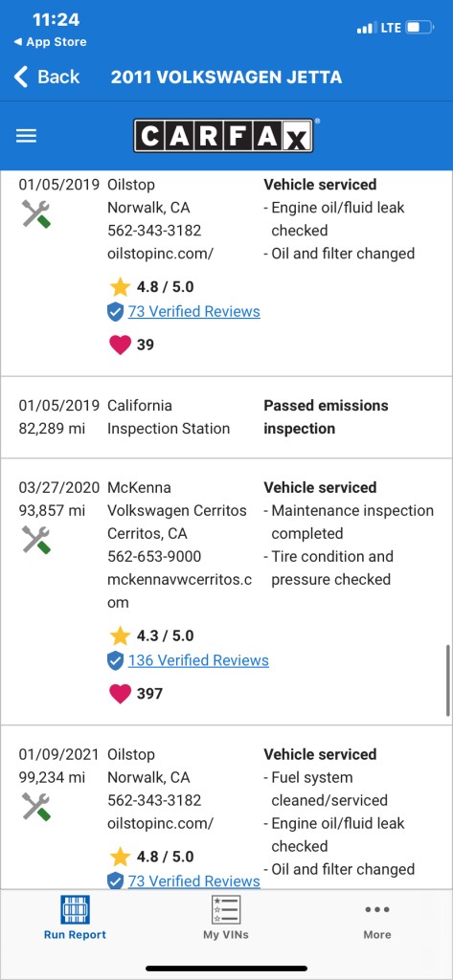Tap the shield icon beside 136 Verified Reviews
This screenshot has height=980, width=453.
115,660
